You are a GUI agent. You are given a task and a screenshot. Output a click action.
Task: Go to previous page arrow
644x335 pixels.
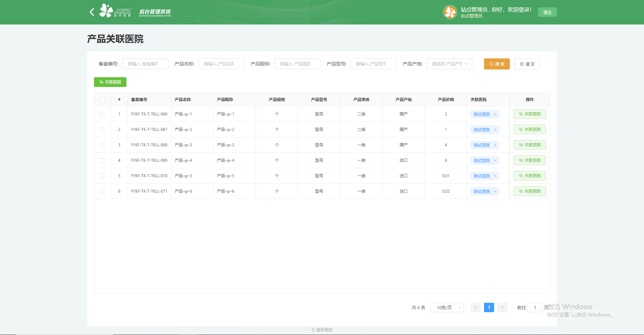coord(475,307)
